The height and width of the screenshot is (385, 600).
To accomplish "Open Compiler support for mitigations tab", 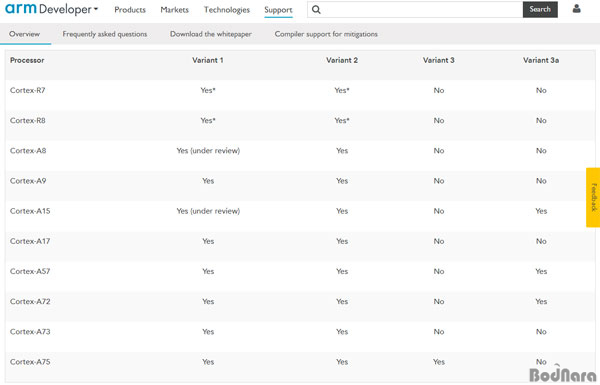I will (326, 34).
